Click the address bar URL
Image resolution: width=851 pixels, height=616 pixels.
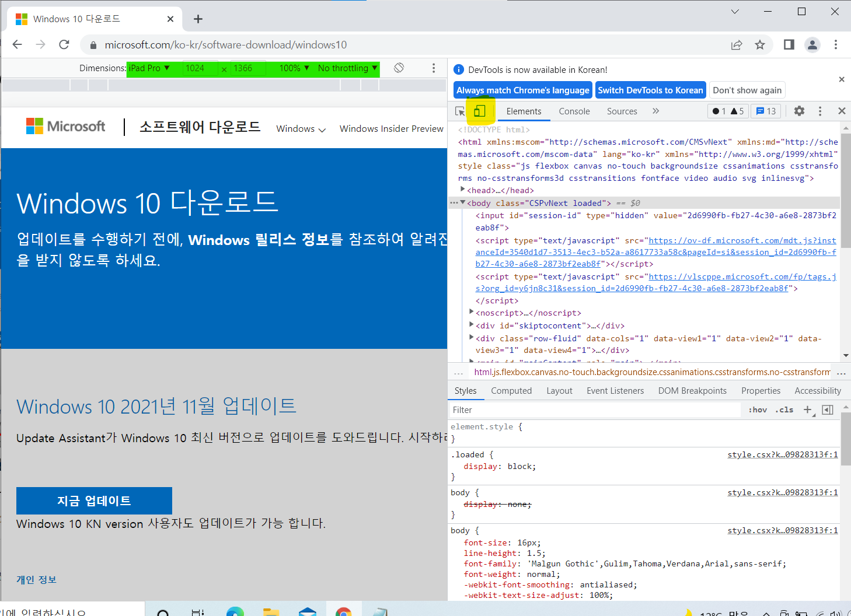click(x=225, y=45)
